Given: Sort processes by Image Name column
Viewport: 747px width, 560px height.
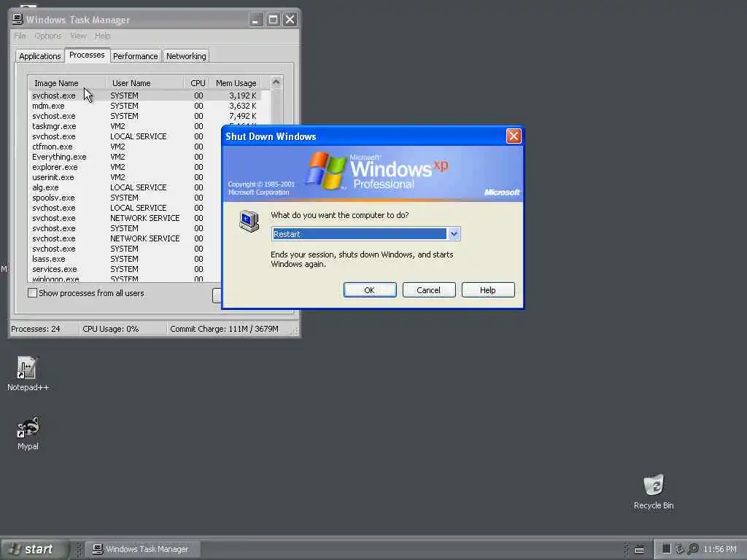Looking at the screenshot, I should coord(66,83).
